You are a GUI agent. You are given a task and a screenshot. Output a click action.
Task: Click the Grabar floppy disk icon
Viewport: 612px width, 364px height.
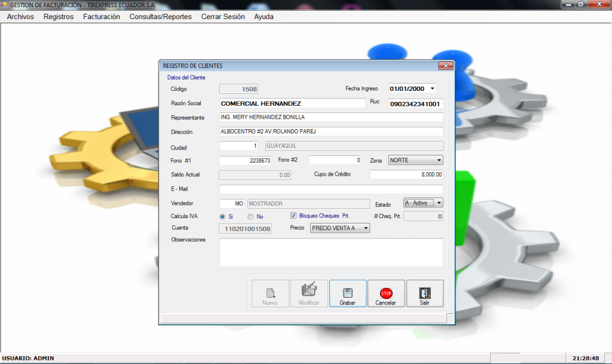(x=347, y=292)
